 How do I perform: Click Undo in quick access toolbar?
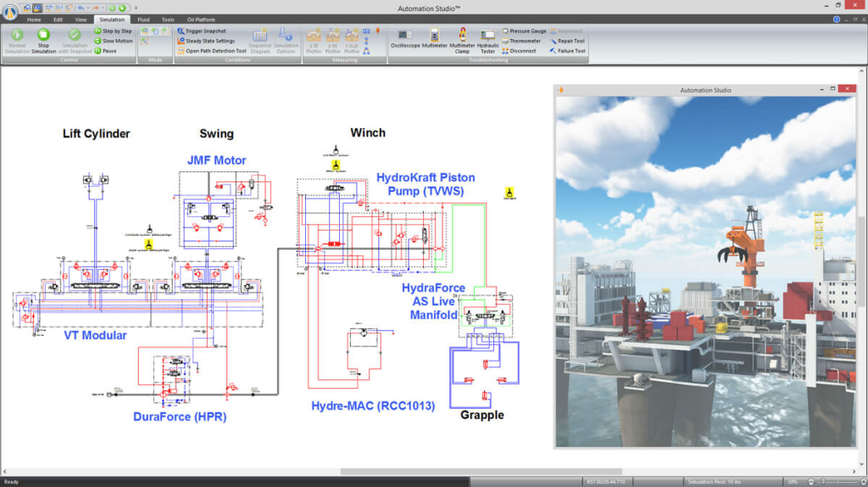(81, 8)
